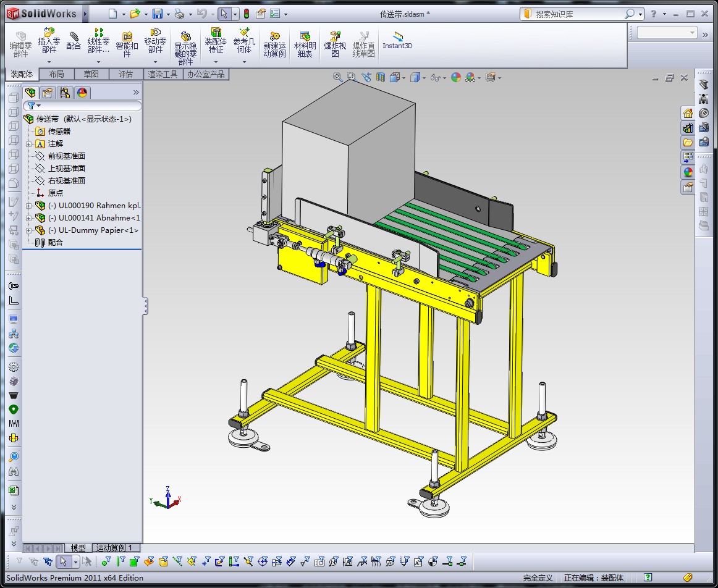Click Zoom to Area magnifier icon
718x588 pixels.
pyautogui.click(x=352, y=77)
